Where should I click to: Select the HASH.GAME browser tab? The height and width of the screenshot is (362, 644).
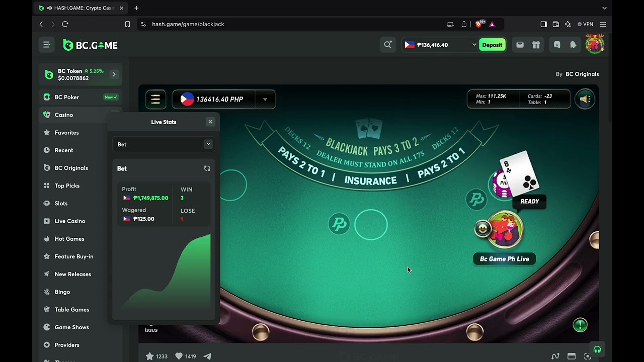click(x=82, y=8)
